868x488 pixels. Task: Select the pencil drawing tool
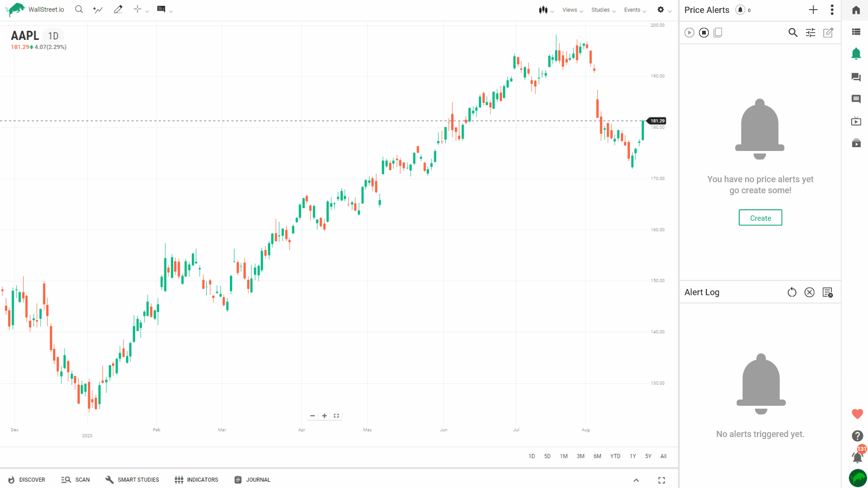pyautogui.click(x=118, y=9)
